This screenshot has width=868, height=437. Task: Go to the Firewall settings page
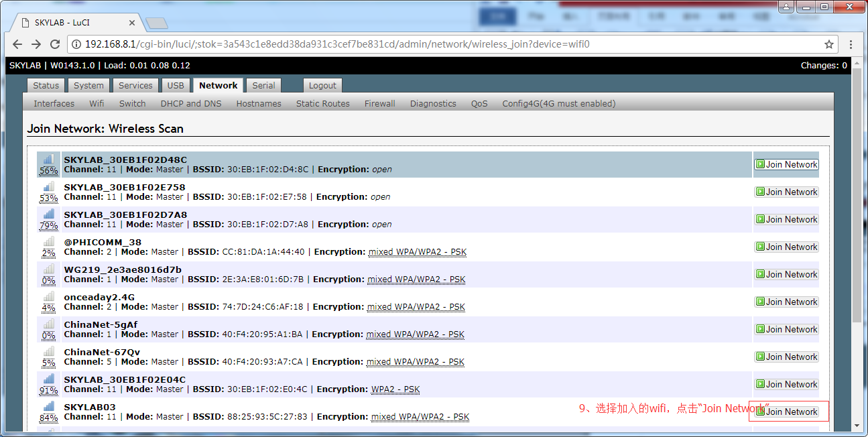379,103
